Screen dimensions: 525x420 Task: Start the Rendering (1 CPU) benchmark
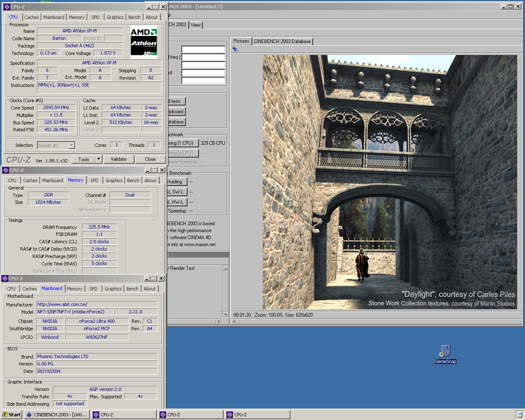183,143
